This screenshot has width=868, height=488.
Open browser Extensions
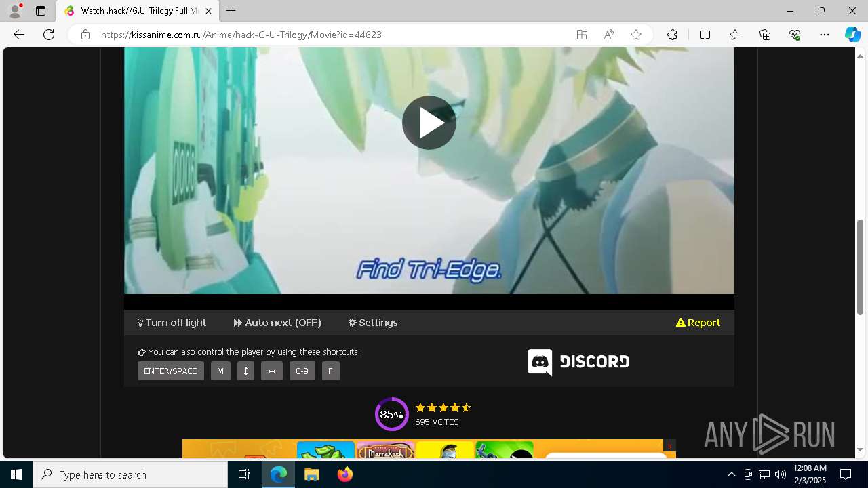pyautogui.click(x=672, y=35)
